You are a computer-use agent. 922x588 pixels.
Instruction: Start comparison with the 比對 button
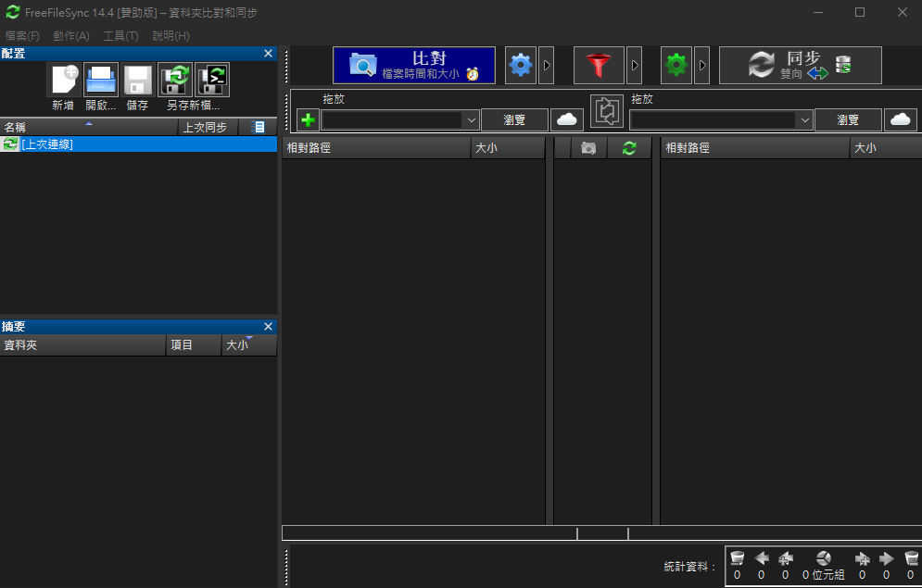pos(414,65)
